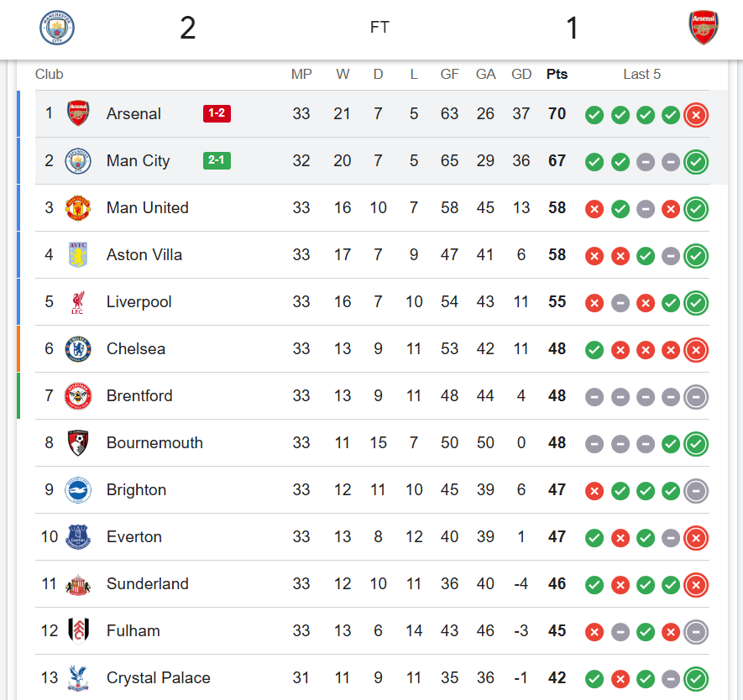This screenshot has width=743, height=700.
Task: Select the Sunderland team name
Action: point(147,584)
